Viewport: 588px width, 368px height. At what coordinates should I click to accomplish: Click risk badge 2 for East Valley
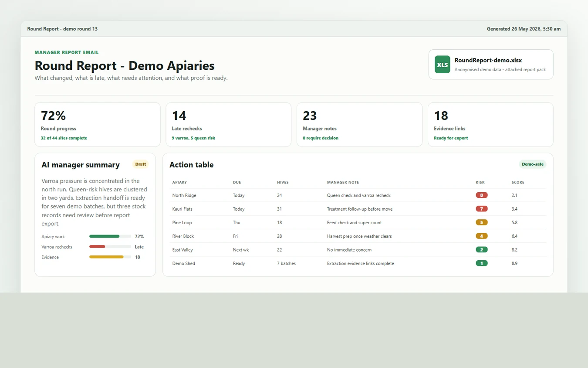[482, 250]
